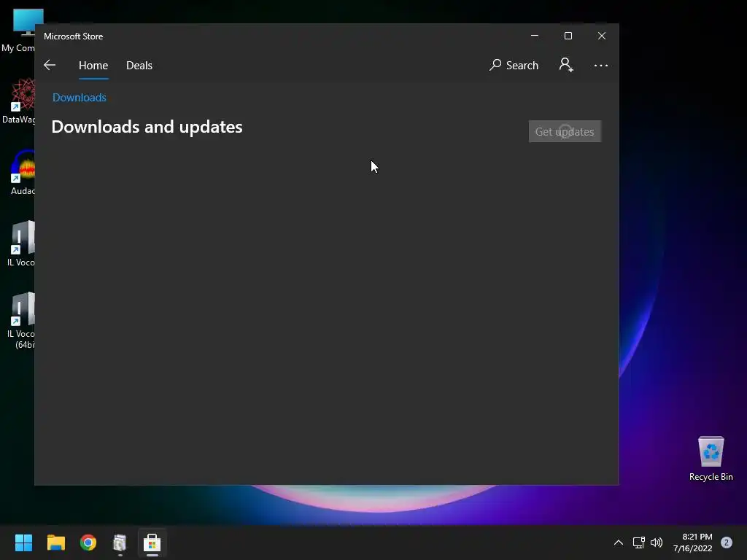This screenshot has height=560, width=747.
Task: Click the sign-in account icon
Action: tap(566, 65)
